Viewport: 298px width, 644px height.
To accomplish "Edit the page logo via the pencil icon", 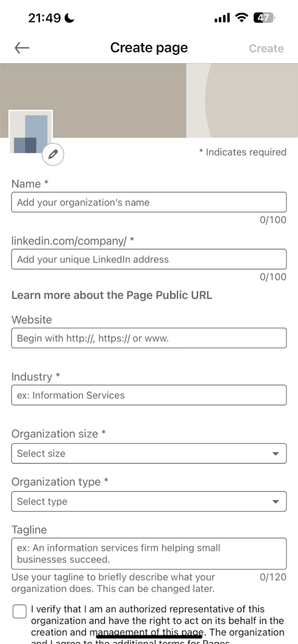I will [53, 154].
